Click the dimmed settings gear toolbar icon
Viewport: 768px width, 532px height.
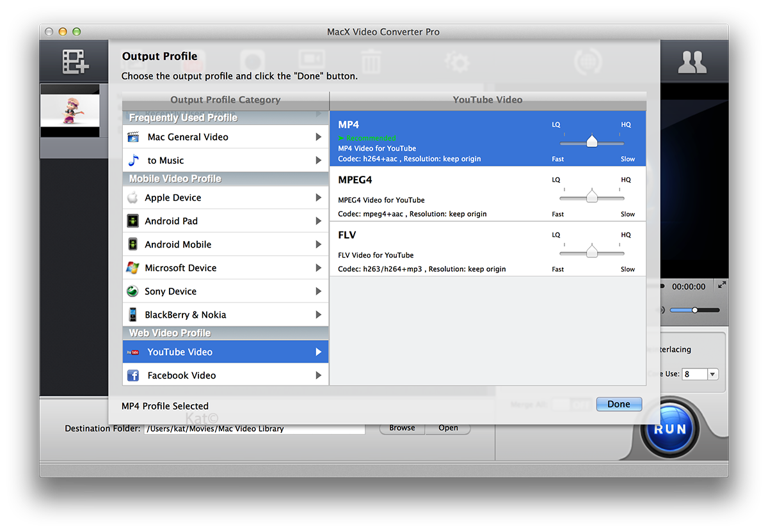(x=457, y=62)
